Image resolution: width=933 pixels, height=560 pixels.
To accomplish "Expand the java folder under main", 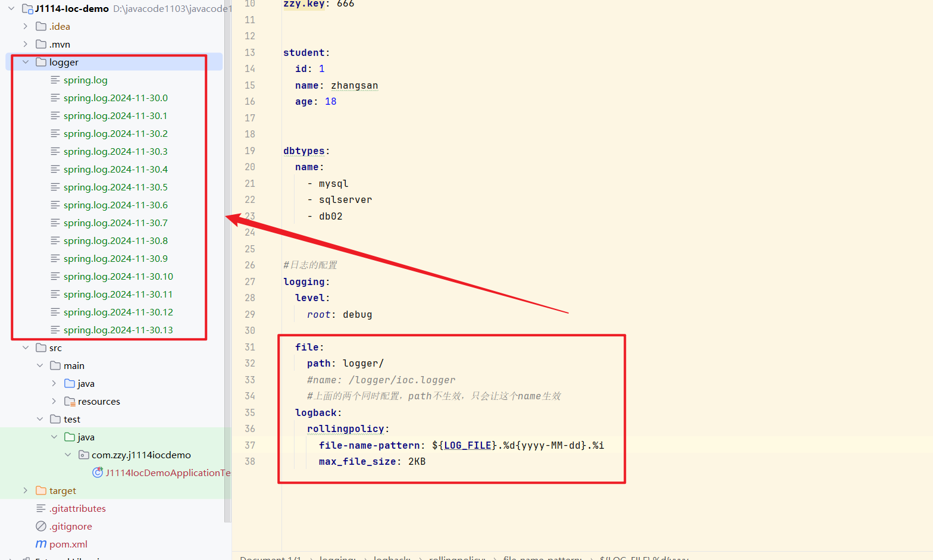I will tap(54, 383).
